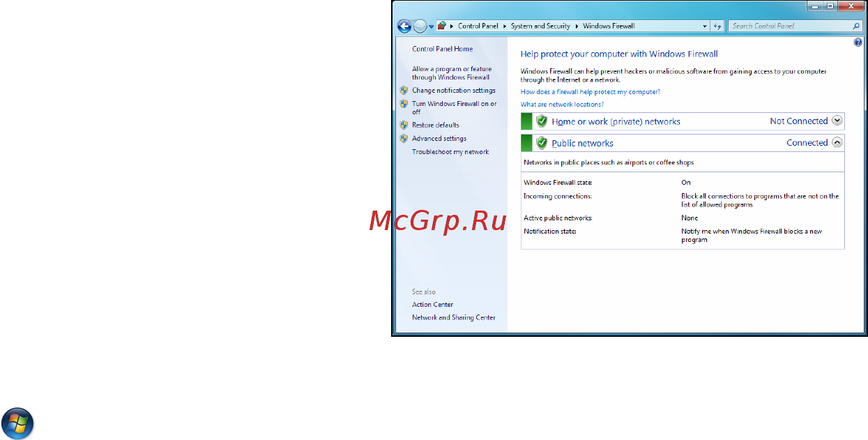Open Advanced settings
Viewport: 868px width, 440px height.
click(439, 138)
